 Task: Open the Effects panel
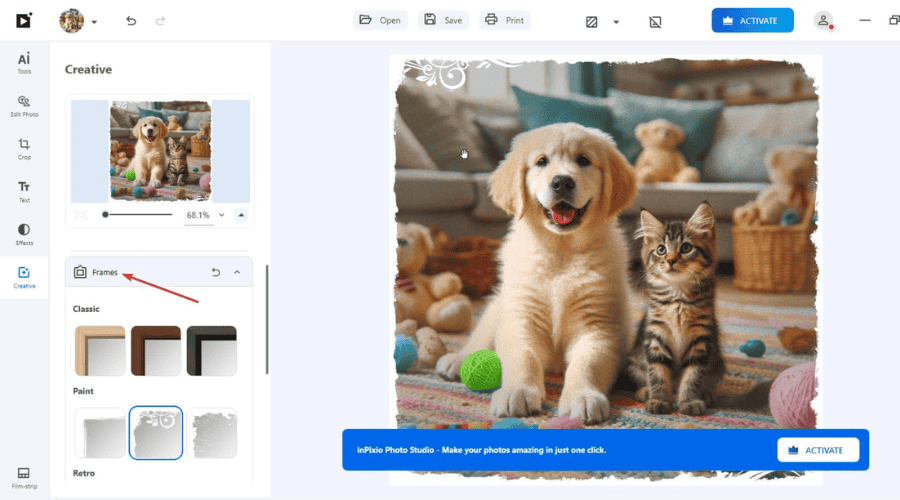[24, 234]
